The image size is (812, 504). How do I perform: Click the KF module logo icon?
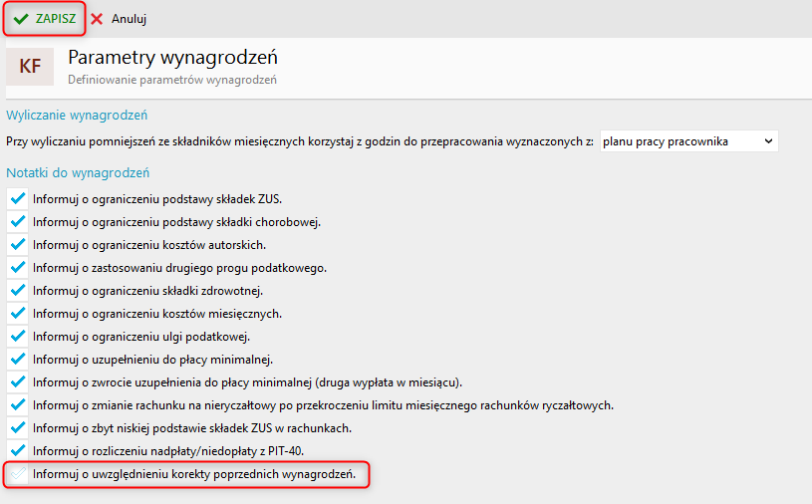pos(30,67)
